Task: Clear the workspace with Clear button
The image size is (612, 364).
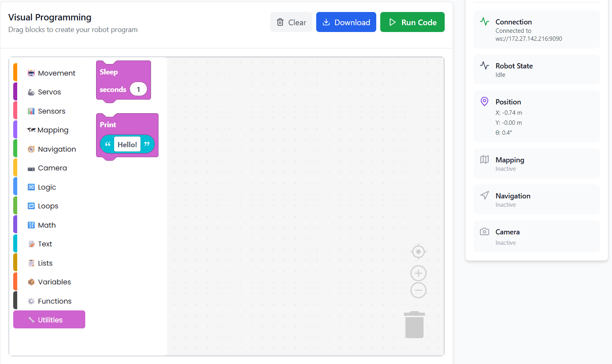Action: pyautogui.click(x=291, y=22)
